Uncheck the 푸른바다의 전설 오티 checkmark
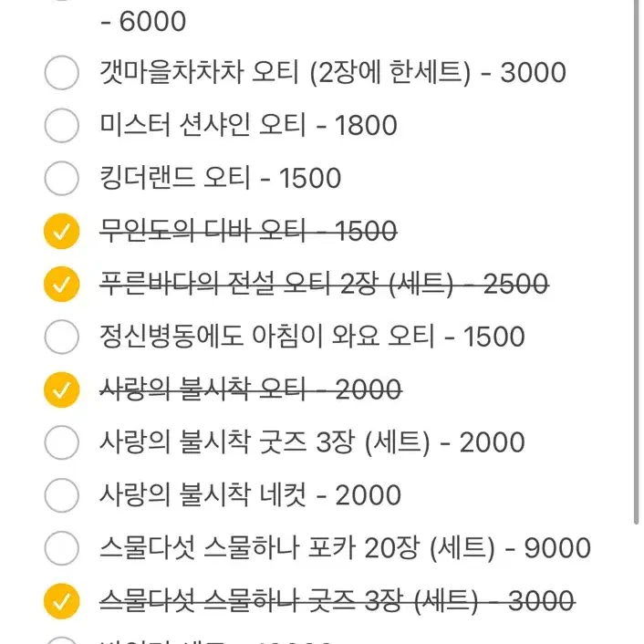 (x=62, y=285)
